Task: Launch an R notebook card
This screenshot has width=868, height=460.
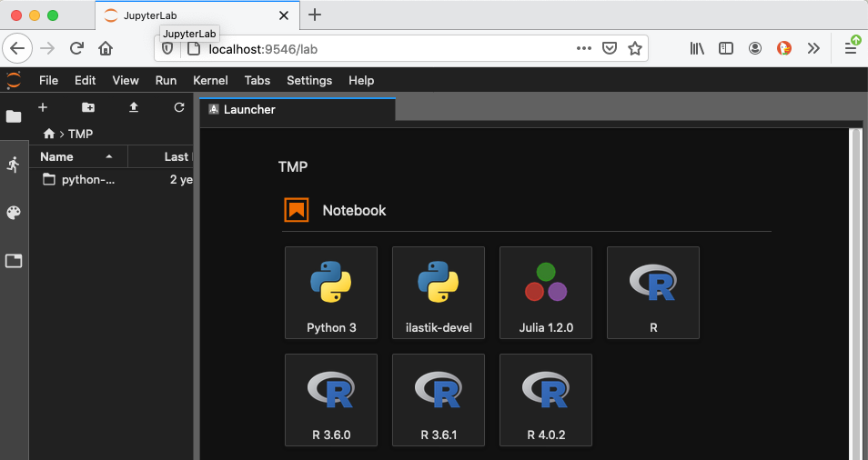Action: pos(653,293)
